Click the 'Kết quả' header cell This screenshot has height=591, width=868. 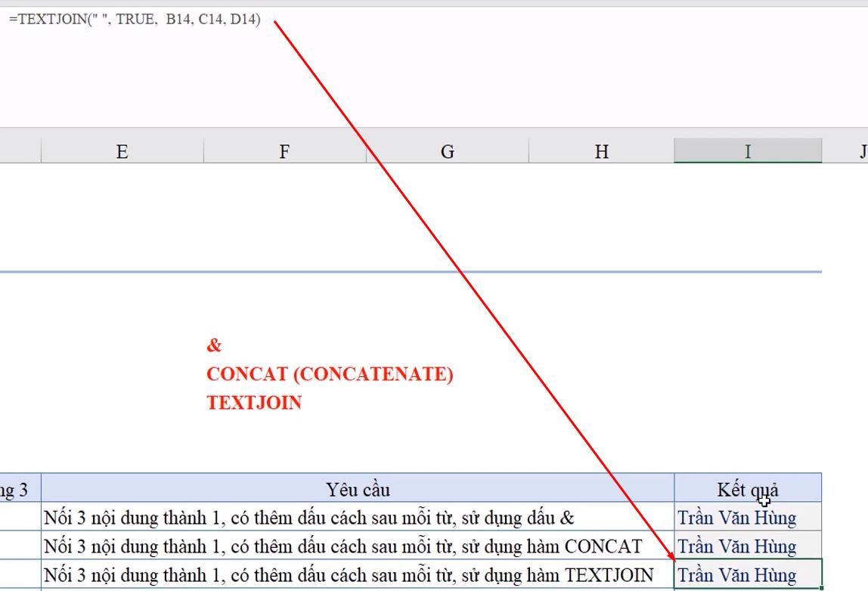(x=748, y=488)
